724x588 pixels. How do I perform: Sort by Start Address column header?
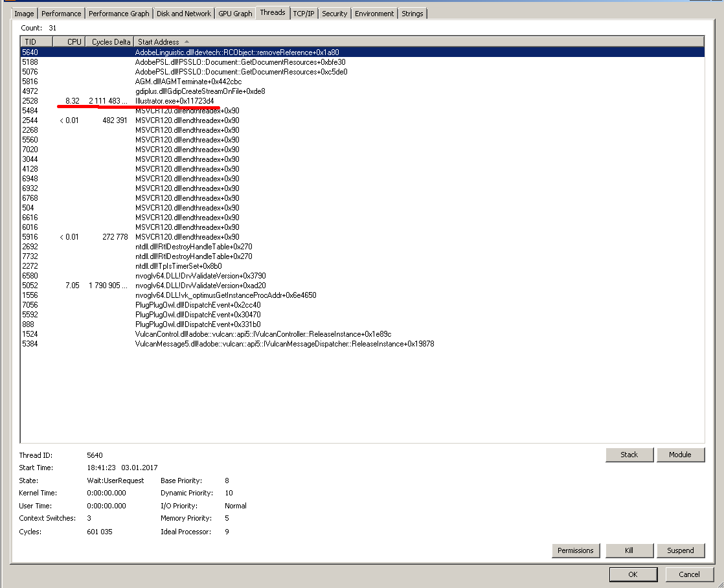point(419,41)
